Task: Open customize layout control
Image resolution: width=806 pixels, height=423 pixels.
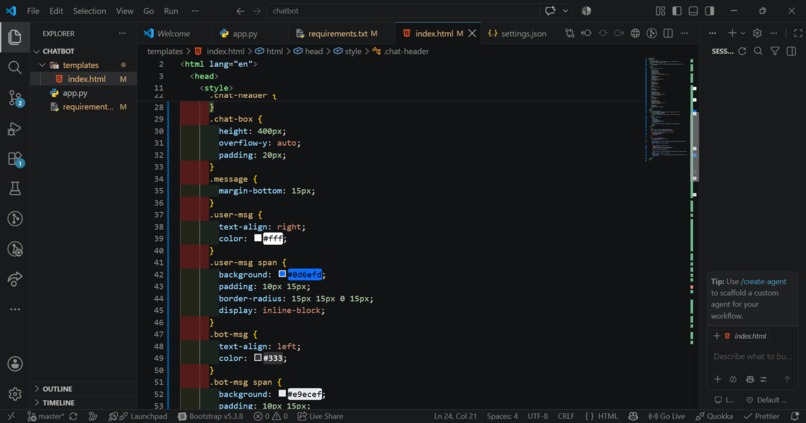Action: (661, 11)
